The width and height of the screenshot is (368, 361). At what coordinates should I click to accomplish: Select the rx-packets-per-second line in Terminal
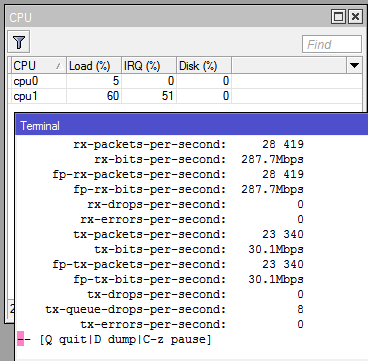point(188,144)
